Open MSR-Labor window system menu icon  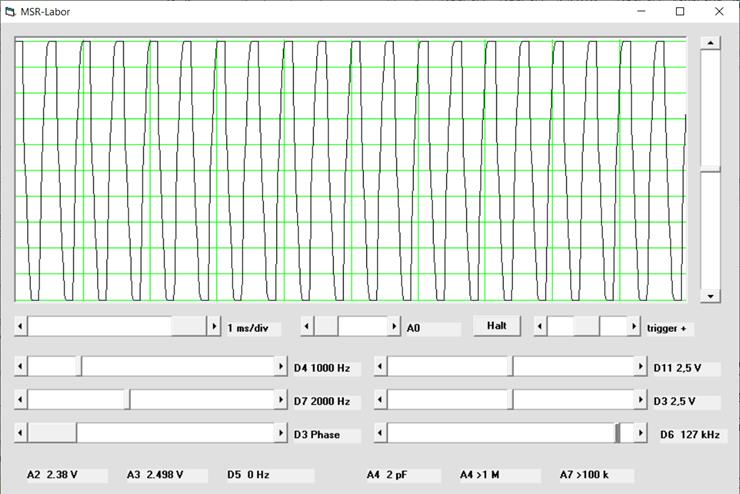pos(11,12)
